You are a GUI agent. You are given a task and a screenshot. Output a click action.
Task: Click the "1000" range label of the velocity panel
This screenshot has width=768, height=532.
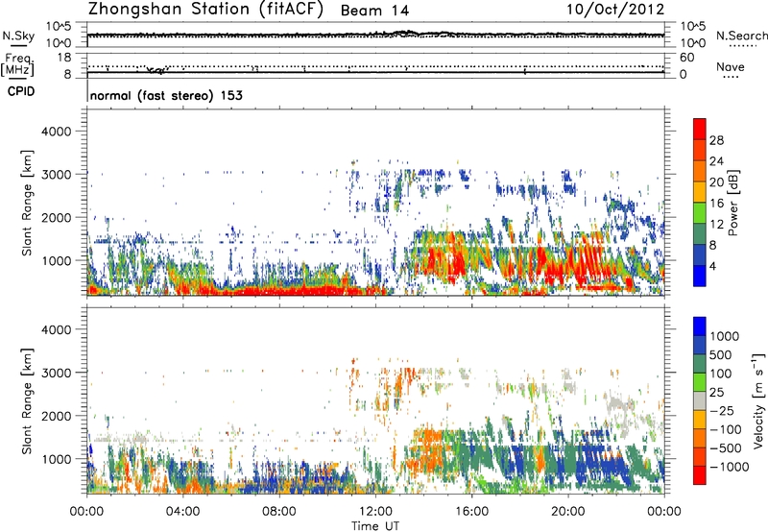click(56, 459)
